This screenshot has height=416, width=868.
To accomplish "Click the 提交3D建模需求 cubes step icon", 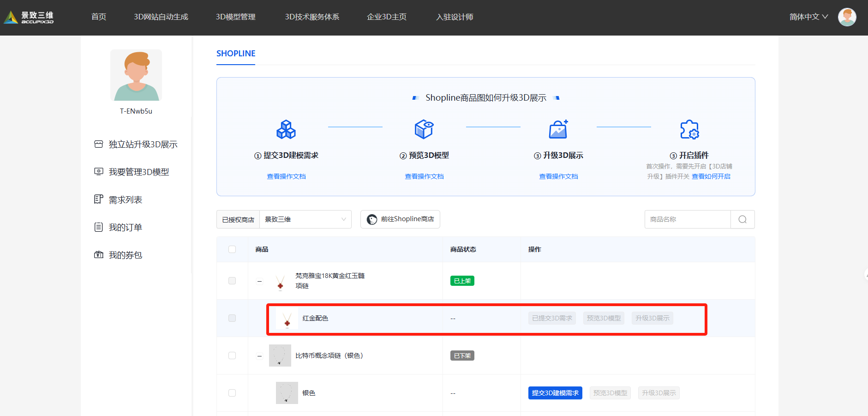I will [286, 129].
